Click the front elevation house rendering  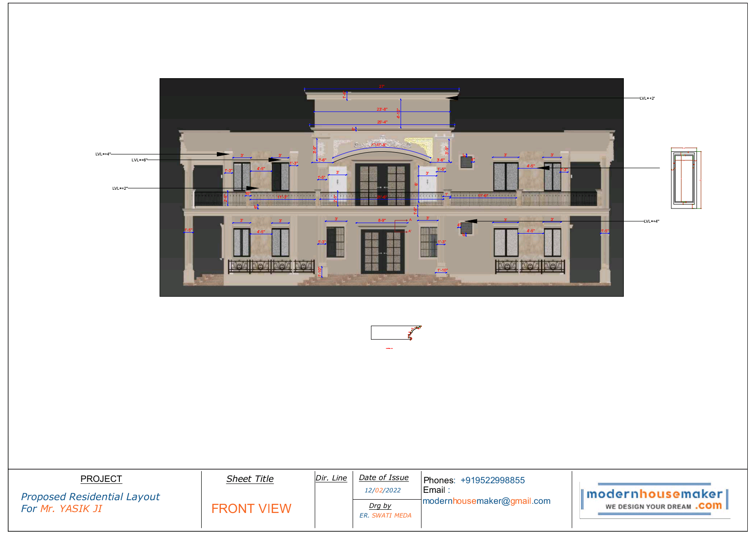(391, 187)
